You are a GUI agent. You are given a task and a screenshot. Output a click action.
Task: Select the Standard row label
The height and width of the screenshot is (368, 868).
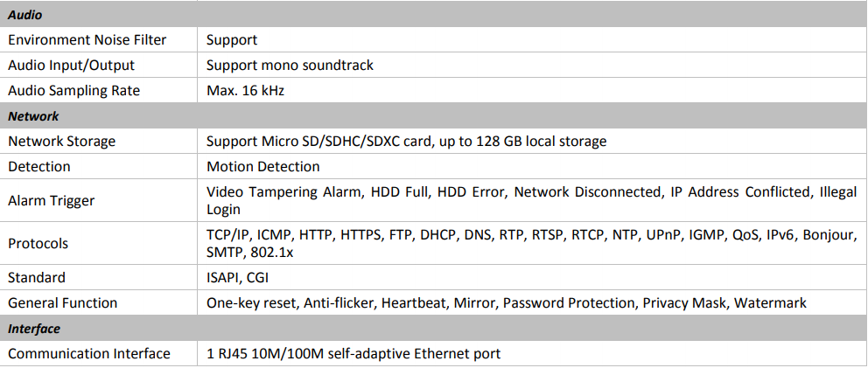pyautogui.click(x=35, y=277)
